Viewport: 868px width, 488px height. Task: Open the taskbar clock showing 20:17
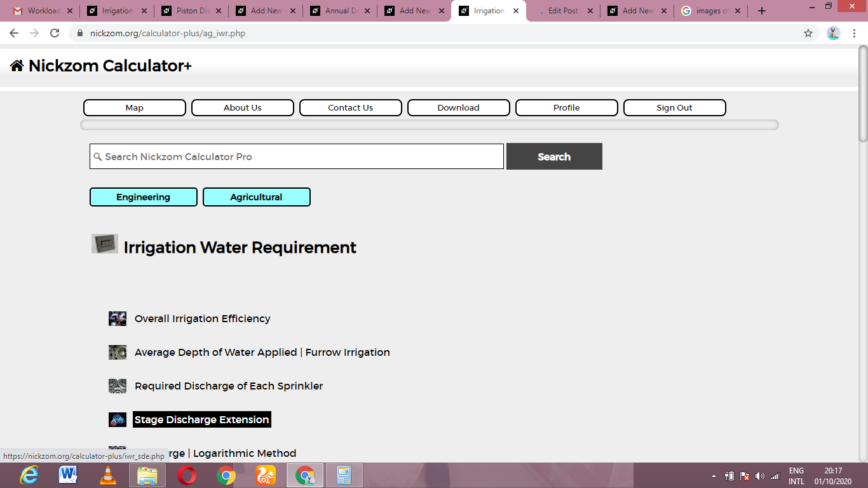833,476
